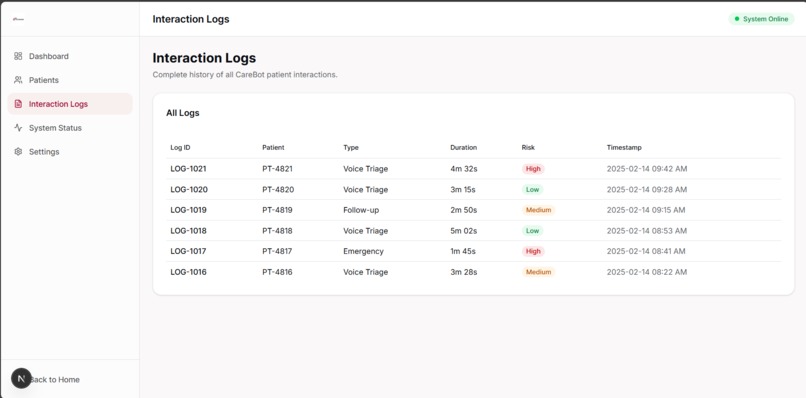806x398 pixels.
Task: Click the duration 1m 45s
Action: pyautogui.click(x=463, y=251)
